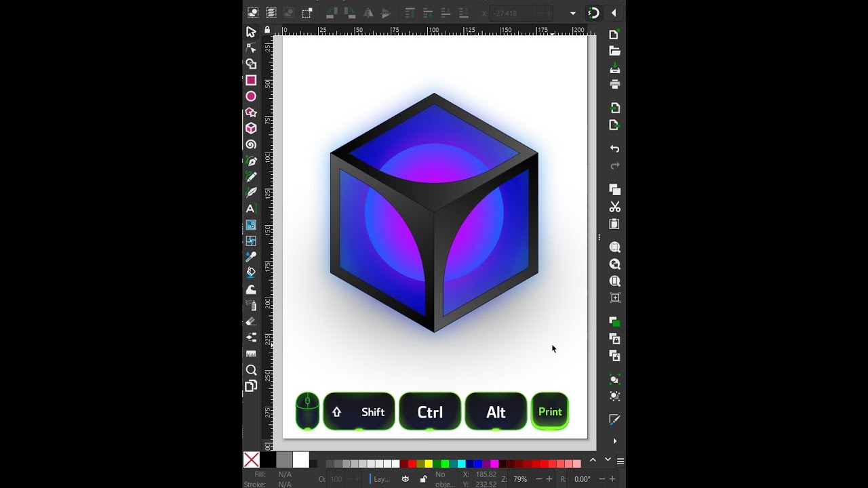Image resolution: width=868 pixels, height=488 pixels.
Task: Open the Export dialog
Action: coord(614,125)
